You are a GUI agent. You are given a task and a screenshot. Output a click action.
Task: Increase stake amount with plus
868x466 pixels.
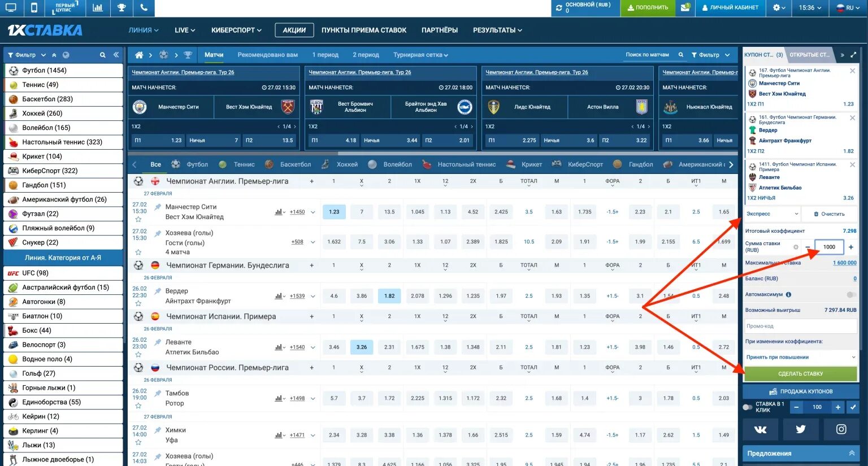pyautogui.click(x=851, y=247)
